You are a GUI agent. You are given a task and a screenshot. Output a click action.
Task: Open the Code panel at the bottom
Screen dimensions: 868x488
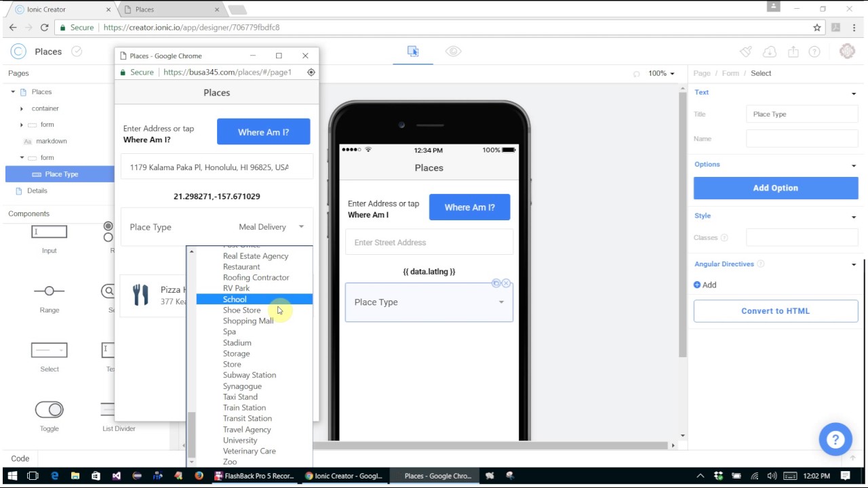(20, 459)
